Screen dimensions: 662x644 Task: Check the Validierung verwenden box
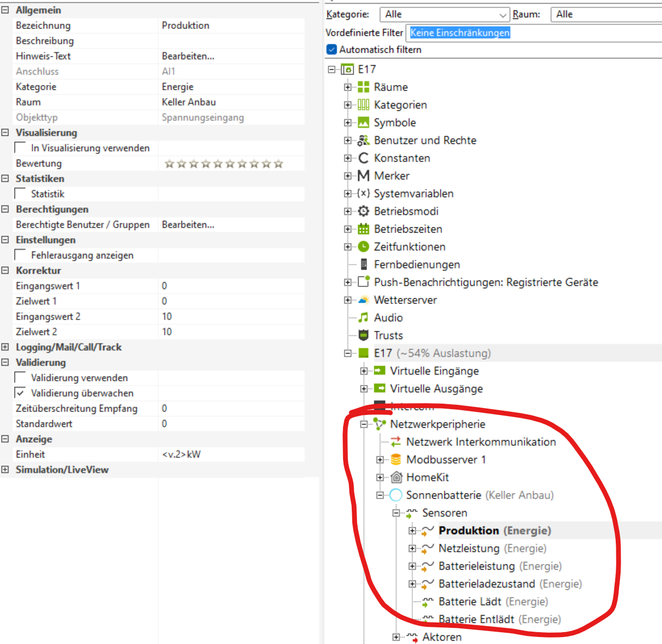pos(20,377)
